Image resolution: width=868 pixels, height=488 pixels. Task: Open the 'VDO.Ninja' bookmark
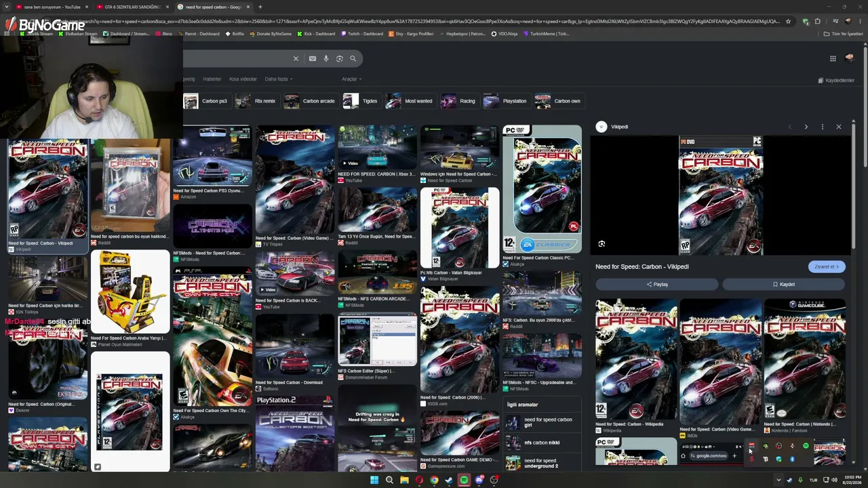(505, 34)
